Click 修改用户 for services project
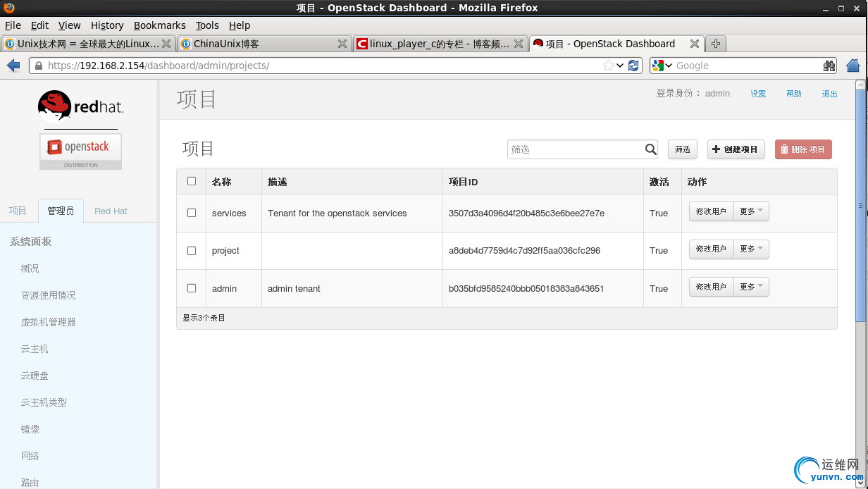The image size is (868, 489). click(x=711, y=211)
